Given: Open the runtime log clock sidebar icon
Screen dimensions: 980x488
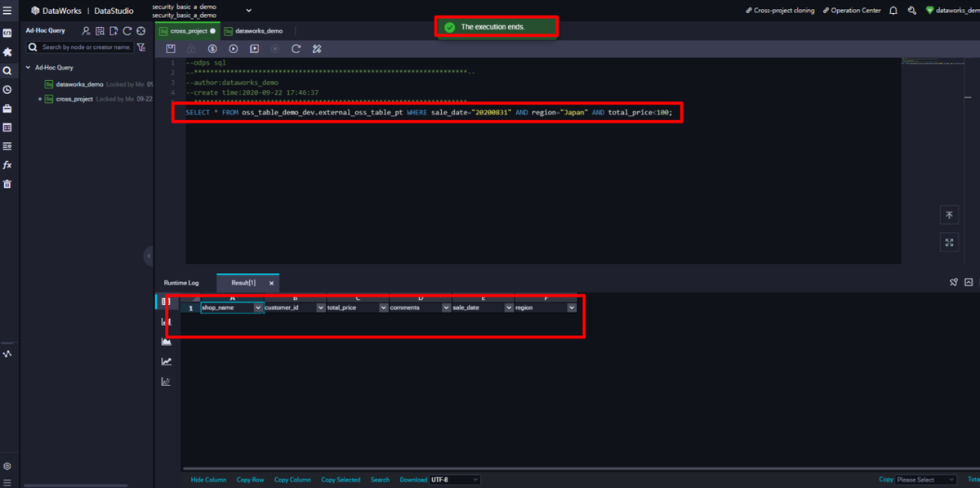Looking at the screenshot, I should click(7, 90).
